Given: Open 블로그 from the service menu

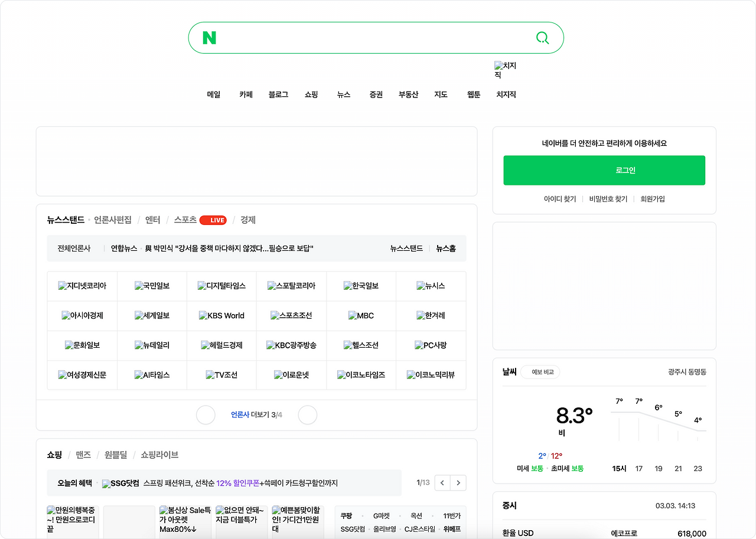Looking at the screenshot, I should click(x=278, y=94).
